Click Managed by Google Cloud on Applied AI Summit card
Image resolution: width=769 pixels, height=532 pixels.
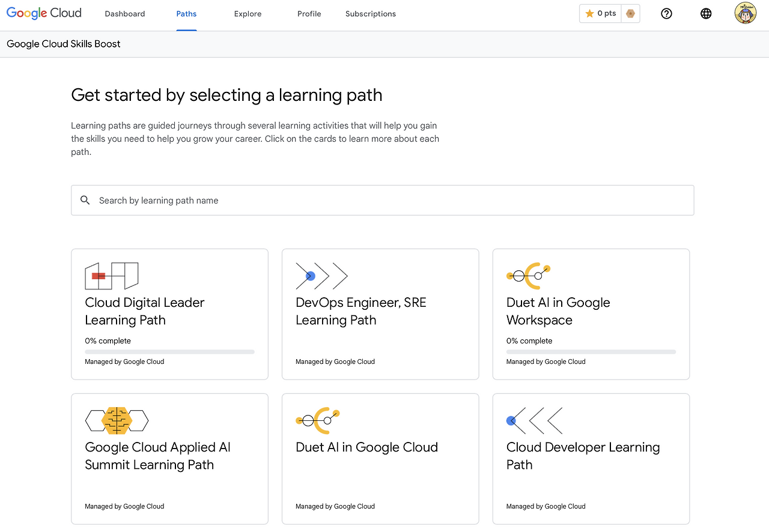[124, 506]
